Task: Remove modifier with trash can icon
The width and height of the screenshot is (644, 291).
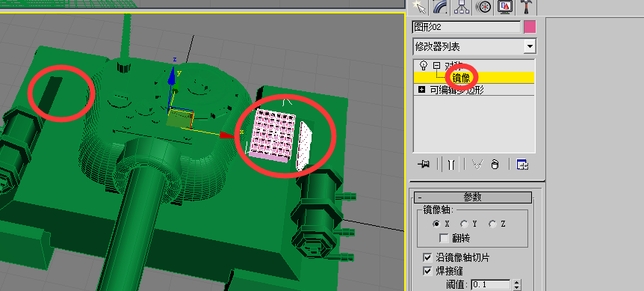Action: tap(495, 165)
